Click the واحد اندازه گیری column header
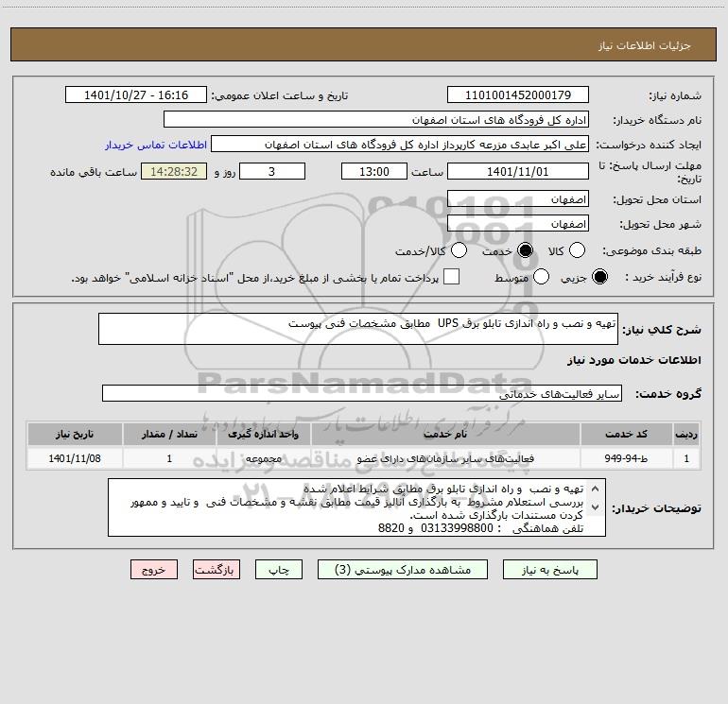Image resolution: width=728 pixels, height=704 pixels. [263, 434]
